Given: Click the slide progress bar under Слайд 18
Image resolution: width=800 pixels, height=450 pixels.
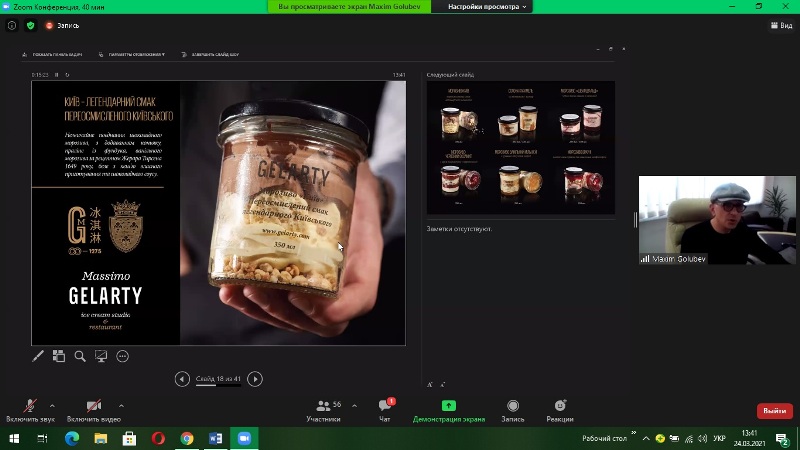Looking at the screenshot, I should tap(218, 385).
